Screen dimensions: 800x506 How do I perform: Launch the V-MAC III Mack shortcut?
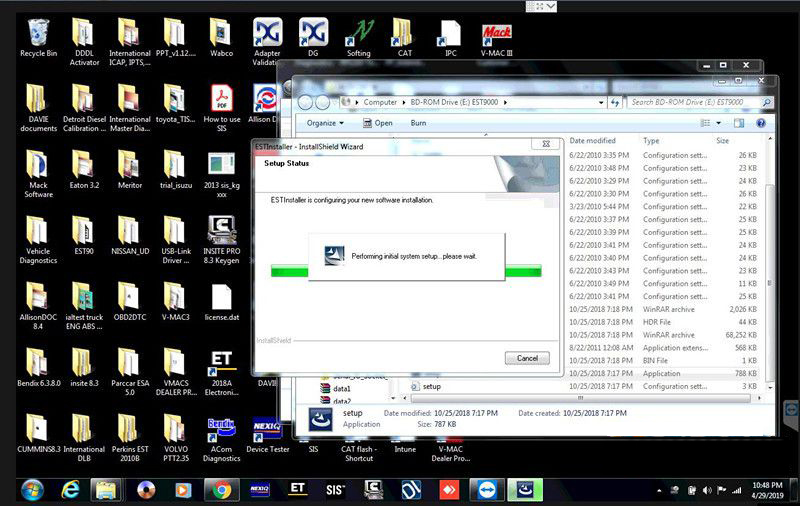pos(496,38)
